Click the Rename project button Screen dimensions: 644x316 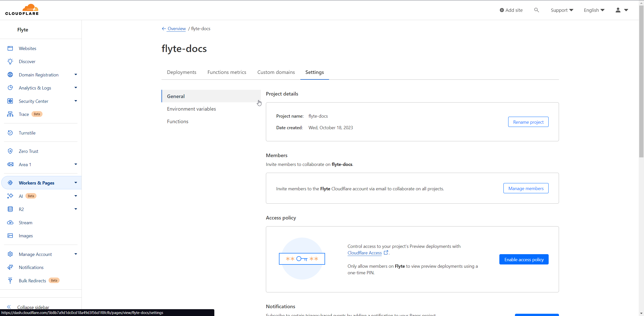coord(528,122)
